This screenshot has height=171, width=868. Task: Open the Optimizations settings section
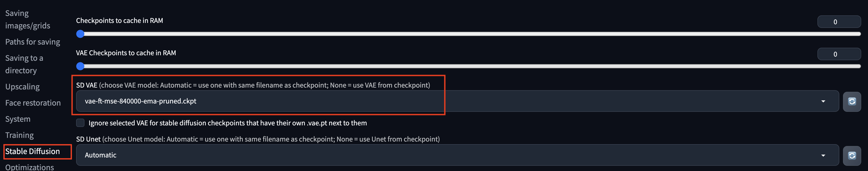[30, 167]
